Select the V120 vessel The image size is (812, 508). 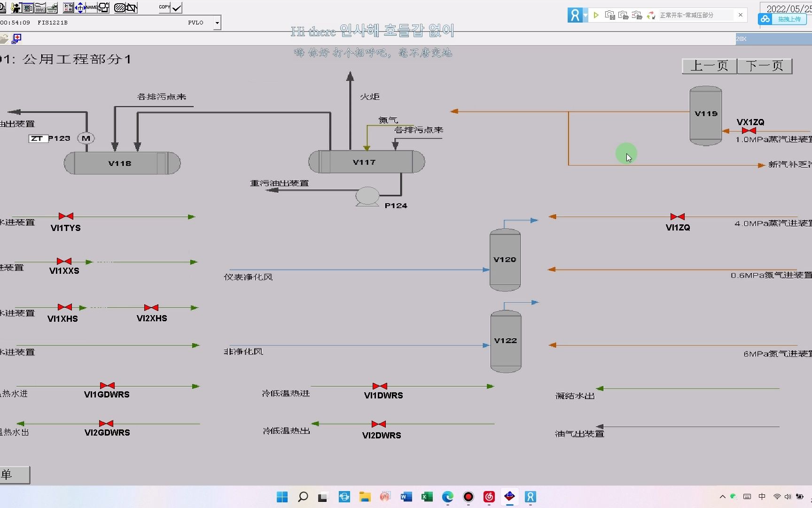[505, 260]
